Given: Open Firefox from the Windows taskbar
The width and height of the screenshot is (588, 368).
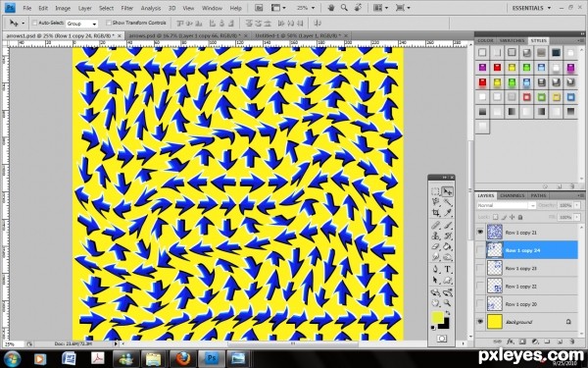Looking at the screenshot, I should (x=182, y=358).
